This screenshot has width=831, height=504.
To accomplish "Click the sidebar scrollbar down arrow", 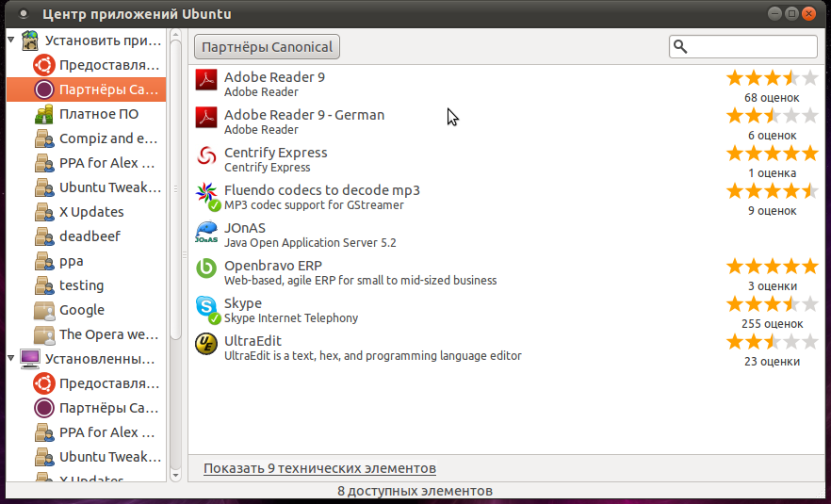I will 176,476.
